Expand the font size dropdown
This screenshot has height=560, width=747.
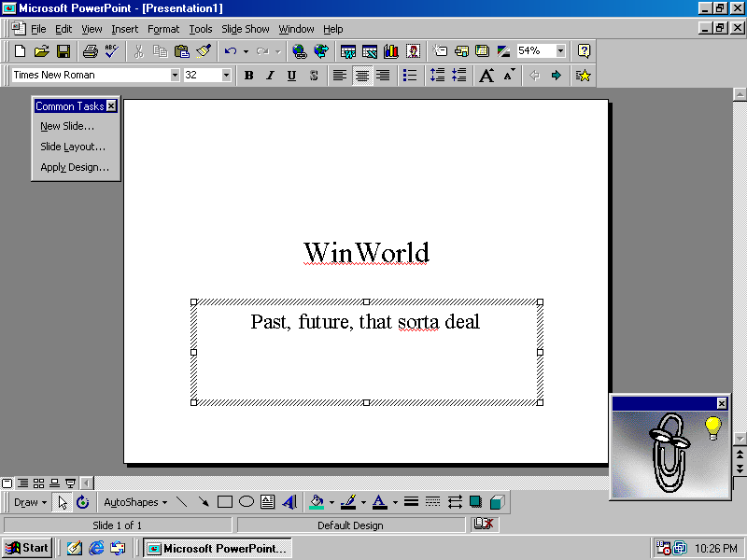click(226, 76)
